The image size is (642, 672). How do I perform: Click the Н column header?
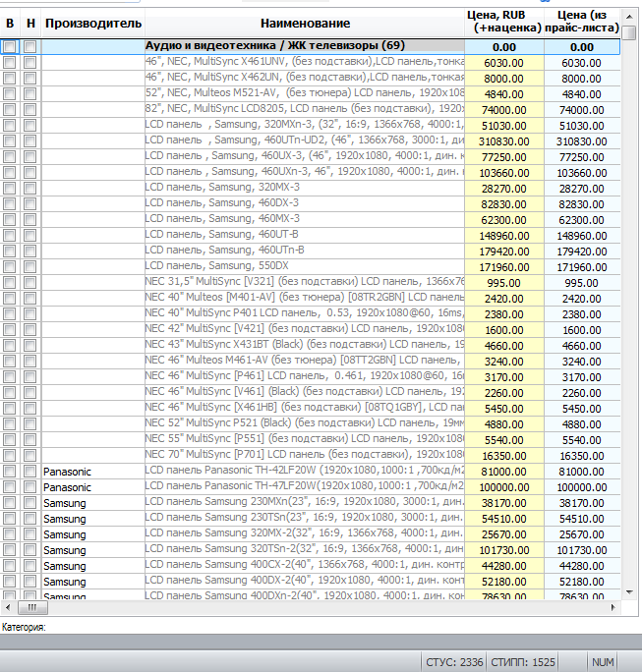click(x=30, y=24)
